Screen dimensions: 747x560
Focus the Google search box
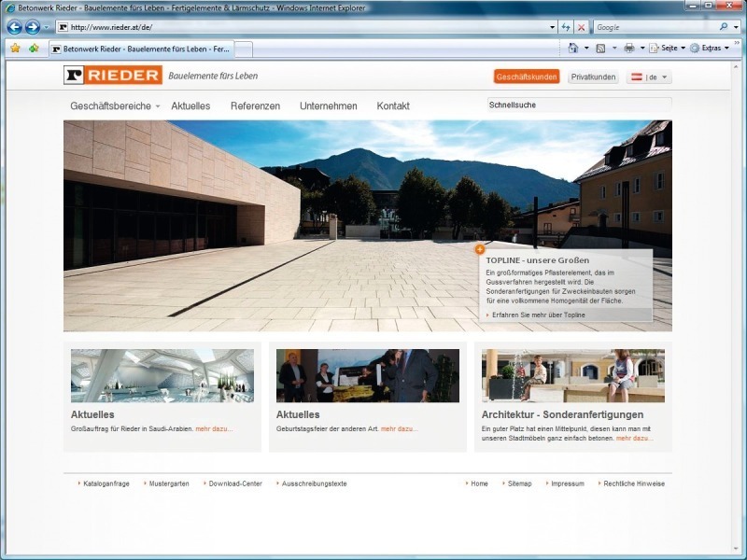pyautogui.click(x=655, y=27)
